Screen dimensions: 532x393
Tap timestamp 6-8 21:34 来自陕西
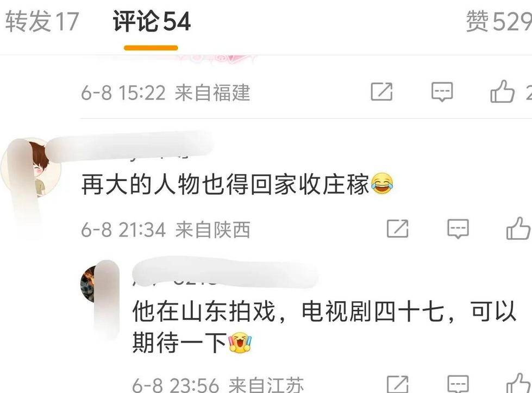click(166, 230)
